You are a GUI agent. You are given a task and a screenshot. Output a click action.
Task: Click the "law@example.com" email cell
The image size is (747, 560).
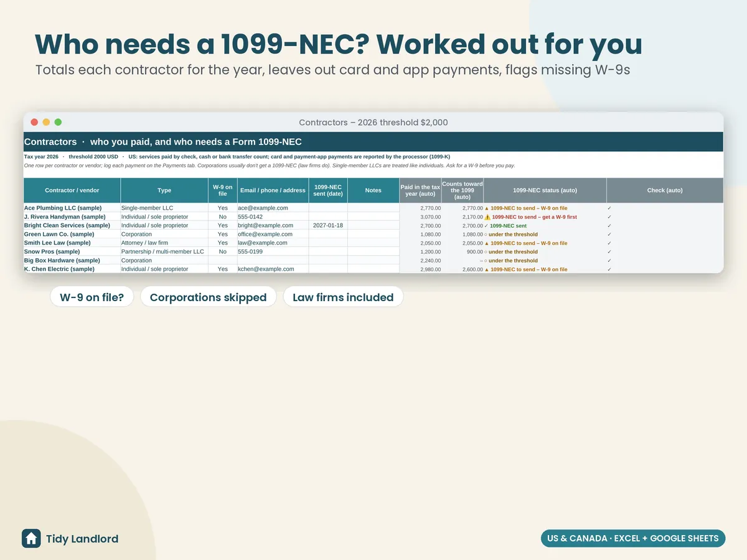coord(273,243)
